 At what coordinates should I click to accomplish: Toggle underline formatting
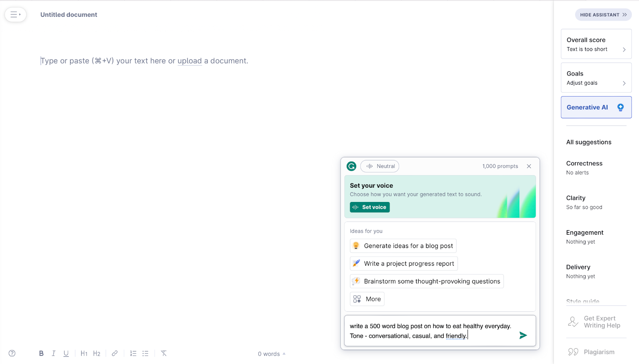66,353
